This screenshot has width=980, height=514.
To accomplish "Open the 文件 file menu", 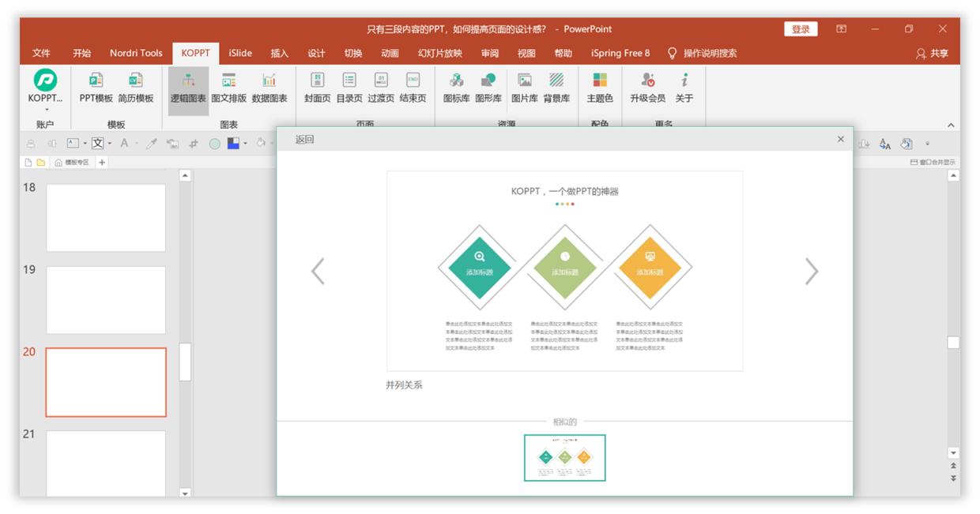I will pos(41,53).
